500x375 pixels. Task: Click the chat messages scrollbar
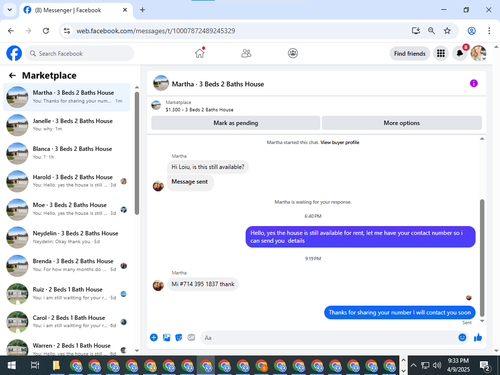tap(482, 258)
